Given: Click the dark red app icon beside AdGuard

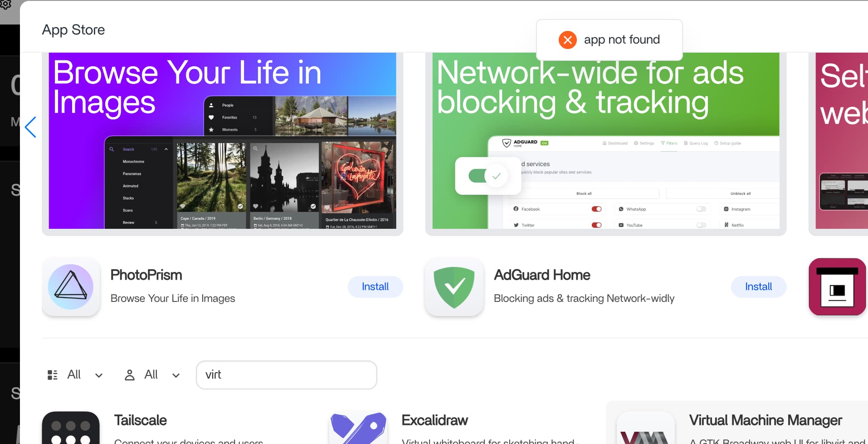Looking at the screenshot, I should (837, 287).
